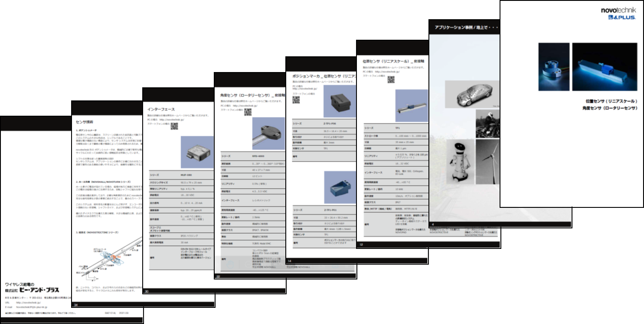Click novotechnik.jp link on rotary sensor page
644x324 pixels.
(245, 105)
